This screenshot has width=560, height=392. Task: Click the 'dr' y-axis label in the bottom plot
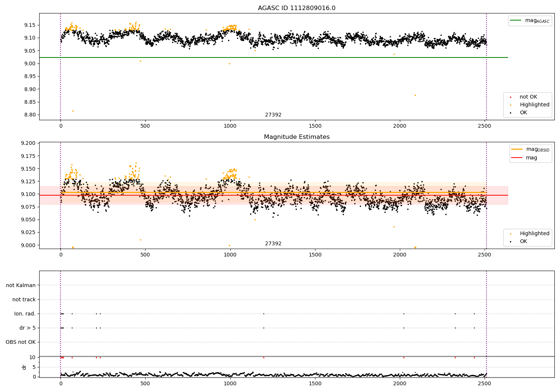point(24,367)
